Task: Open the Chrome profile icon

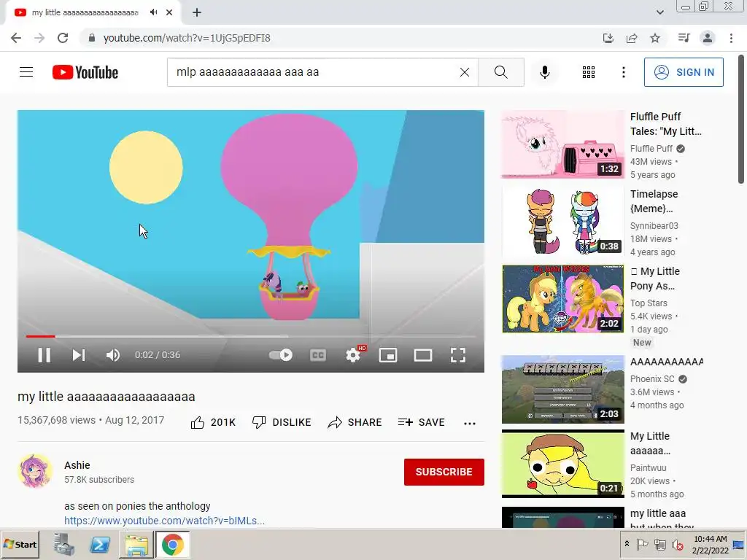Action: (x=708, y=38)
